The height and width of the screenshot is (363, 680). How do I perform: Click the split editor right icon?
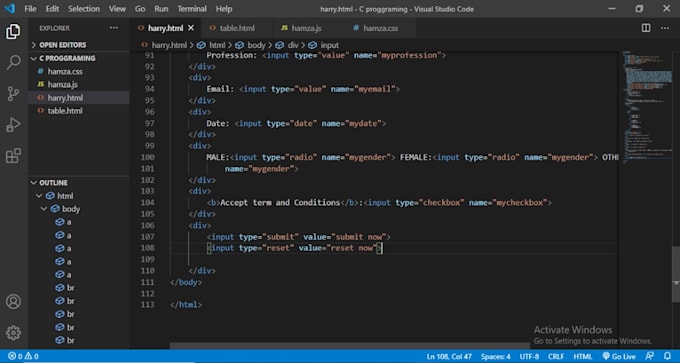(646, 28)
